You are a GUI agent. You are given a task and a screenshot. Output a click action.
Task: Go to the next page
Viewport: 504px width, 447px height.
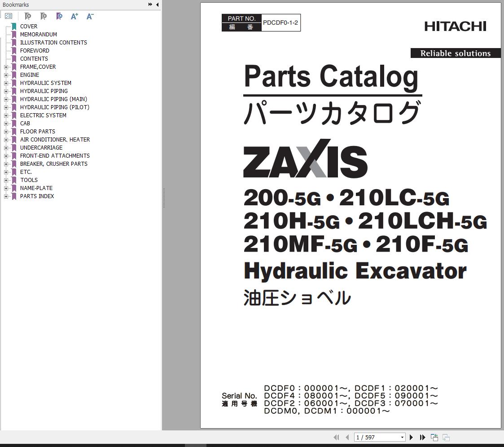411,437
